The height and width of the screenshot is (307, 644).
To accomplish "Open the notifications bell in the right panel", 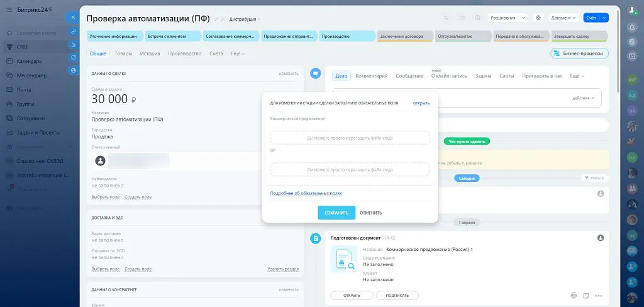I will pos(633,27).
